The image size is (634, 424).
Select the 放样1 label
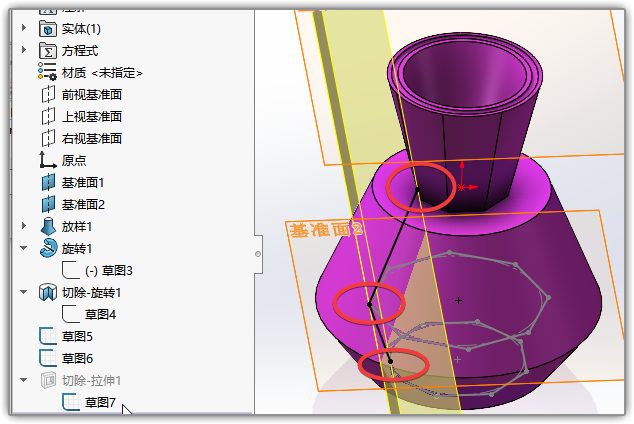77,227
